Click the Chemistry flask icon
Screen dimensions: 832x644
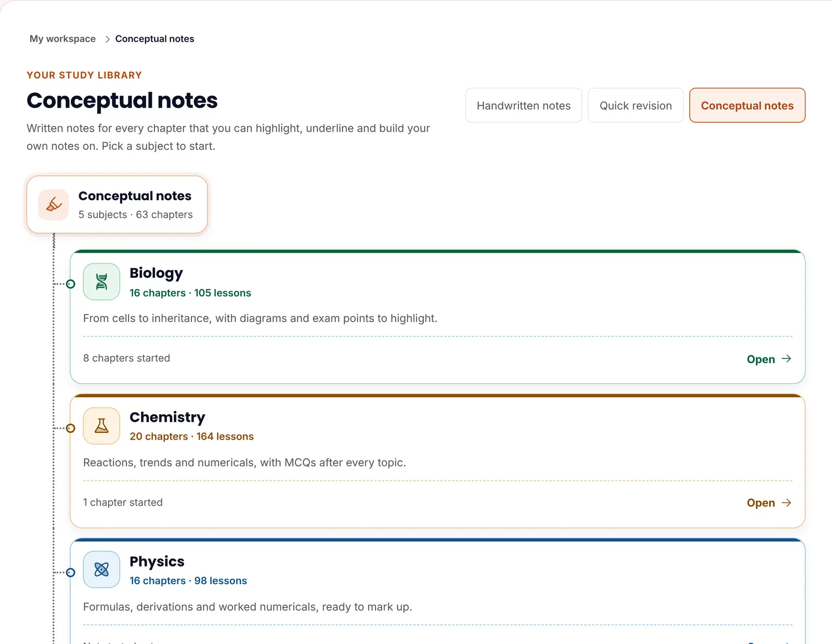pyautogui.click(x=101, y=426)
